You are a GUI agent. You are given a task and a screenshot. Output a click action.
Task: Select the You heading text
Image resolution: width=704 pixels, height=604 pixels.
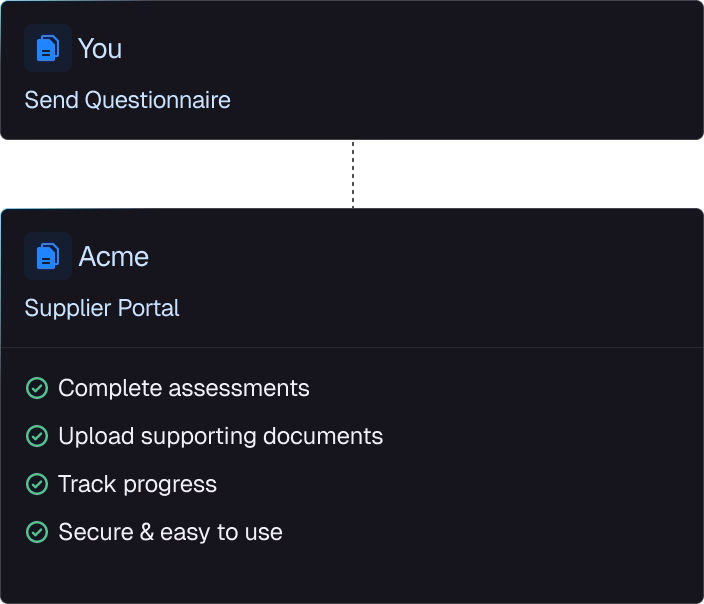(100, 48)
